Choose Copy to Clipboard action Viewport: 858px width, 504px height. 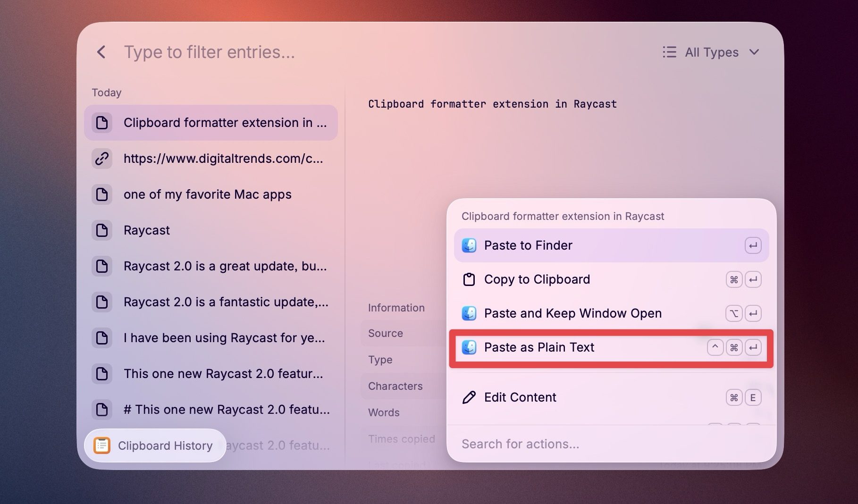click(x=611, y=279)
